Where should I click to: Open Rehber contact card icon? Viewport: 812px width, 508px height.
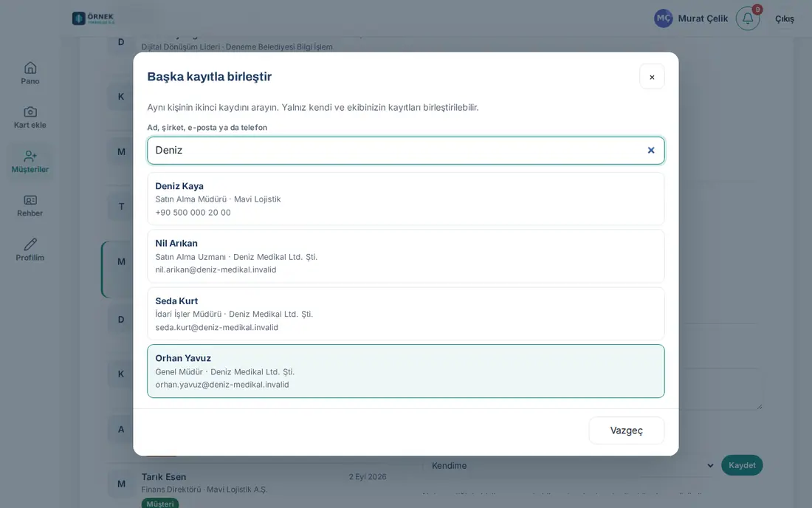pos(30,200)
